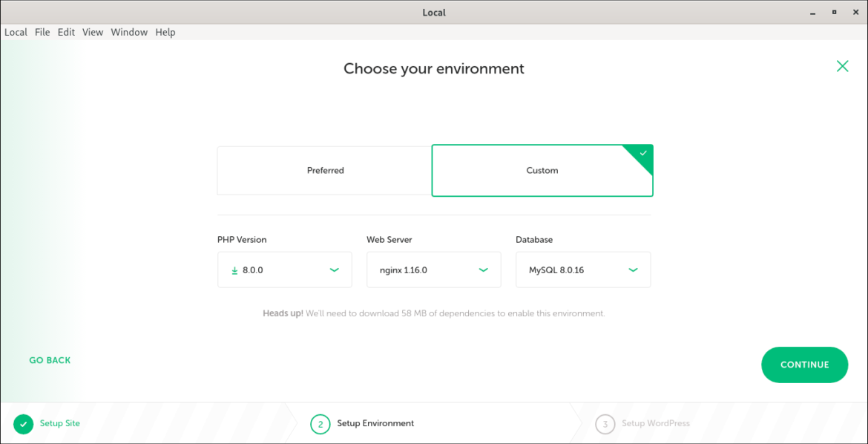Open the Local menu

pyautogui.click(x=16, y=32)
